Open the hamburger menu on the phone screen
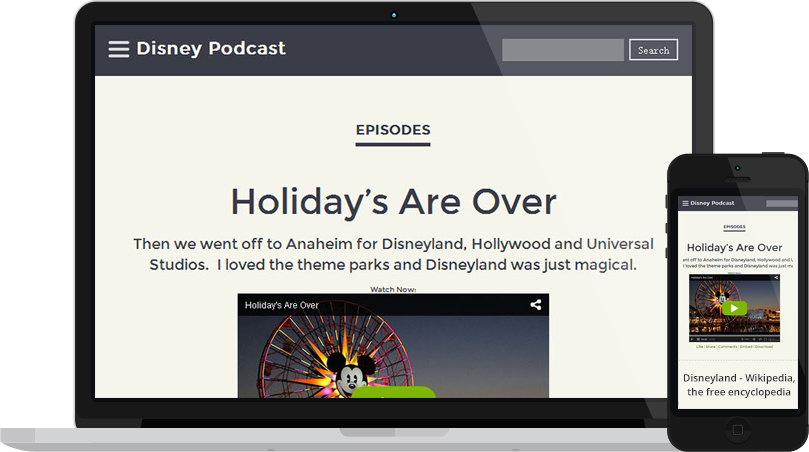Viewport: 809px width, 452px height. coord(685,203)
